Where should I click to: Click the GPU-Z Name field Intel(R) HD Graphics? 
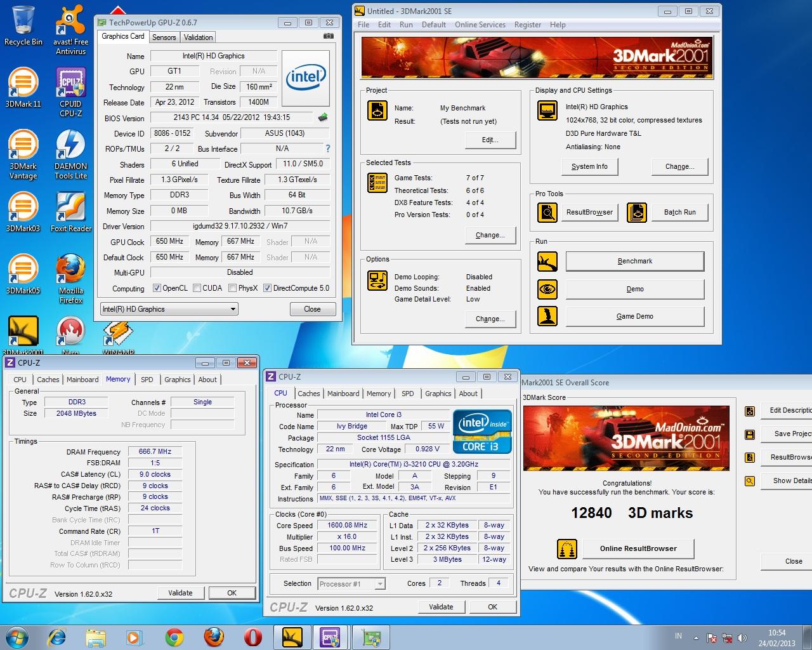tap(214, 56)
